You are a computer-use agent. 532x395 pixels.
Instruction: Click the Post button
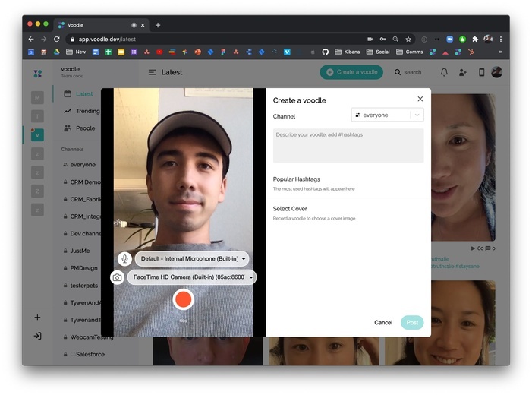[x=412, y=322]
